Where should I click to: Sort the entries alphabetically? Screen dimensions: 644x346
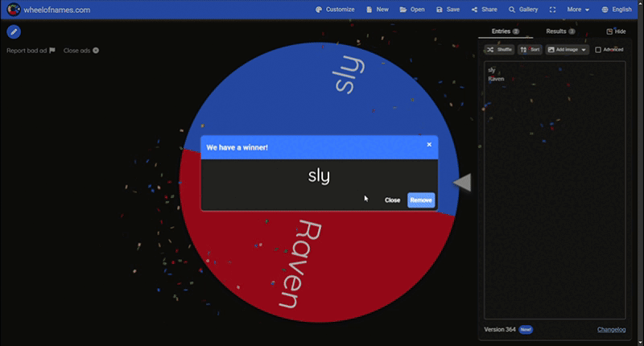530,50
